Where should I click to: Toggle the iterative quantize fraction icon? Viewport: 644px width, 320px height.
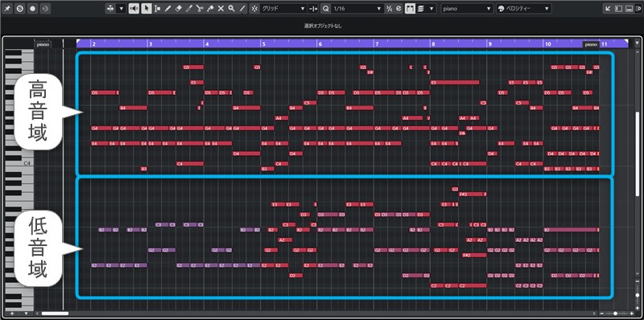[389, 9]
